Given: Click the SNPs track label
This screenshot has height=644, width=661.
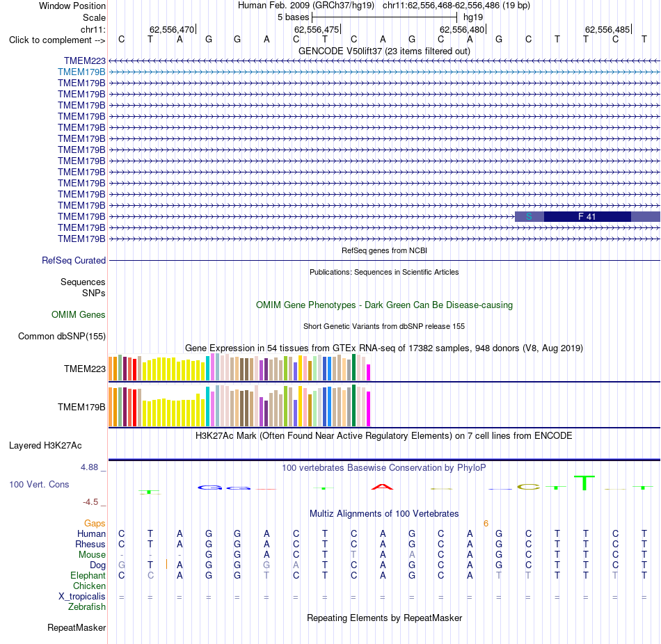Looking at the screenshot, I should tap(94, 293).
